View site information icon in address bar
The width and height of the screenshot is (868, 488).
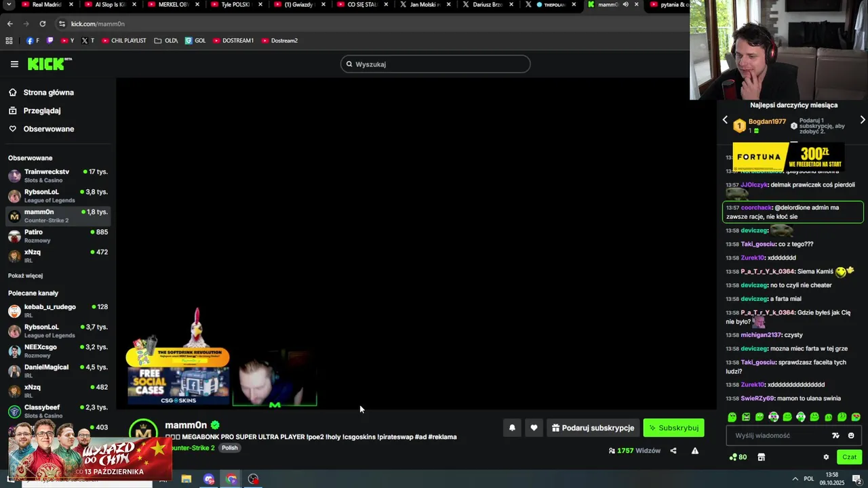[62, 24]
